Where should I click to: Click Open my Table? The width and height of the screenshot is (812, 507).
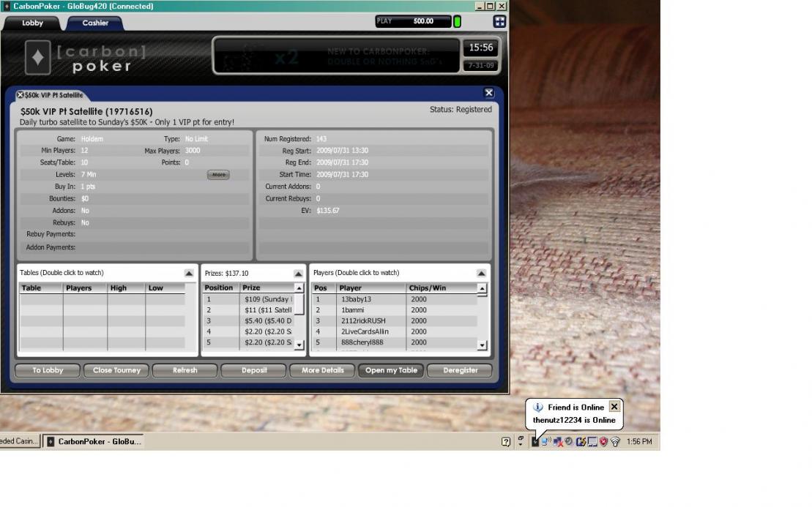pos(391,370)
